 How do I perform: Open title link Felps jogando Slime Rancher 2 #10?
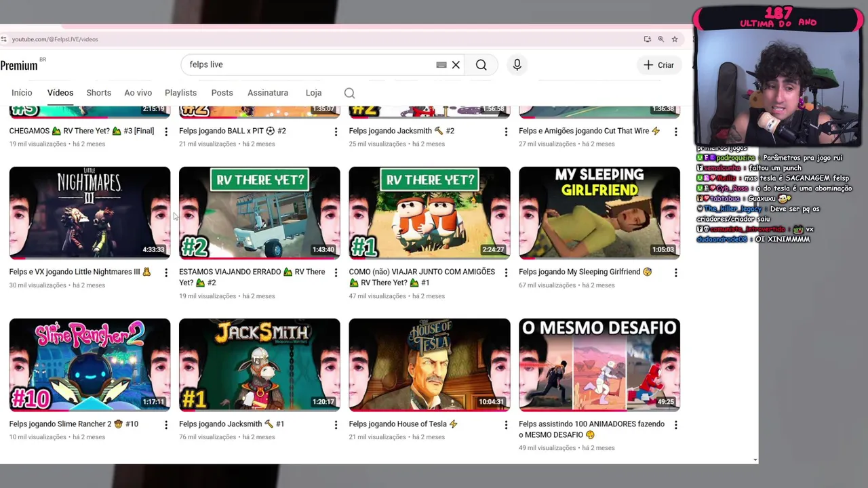(x=74, y=424)
